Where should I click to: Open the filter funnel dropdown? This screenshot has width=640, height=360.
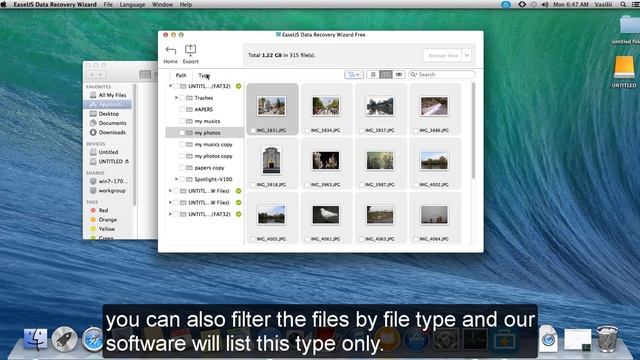[x=353, y=75]
